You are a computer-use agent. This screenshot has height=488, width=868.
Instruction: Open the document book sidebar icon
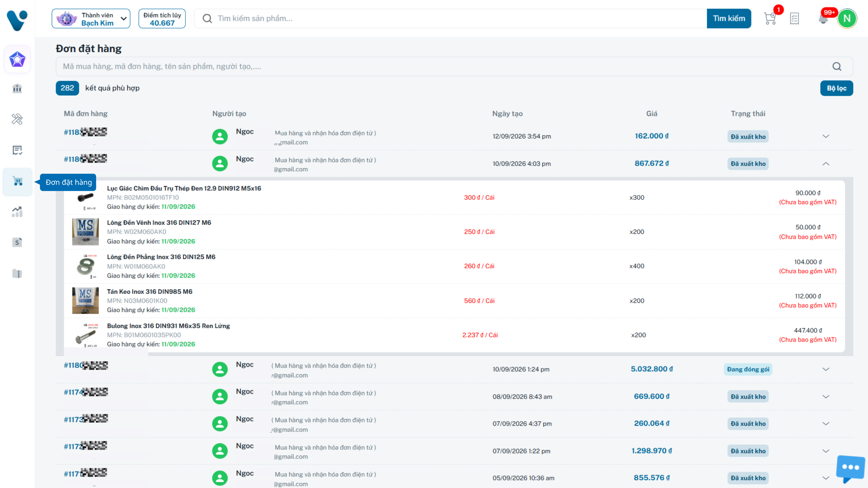coord(17,273)
